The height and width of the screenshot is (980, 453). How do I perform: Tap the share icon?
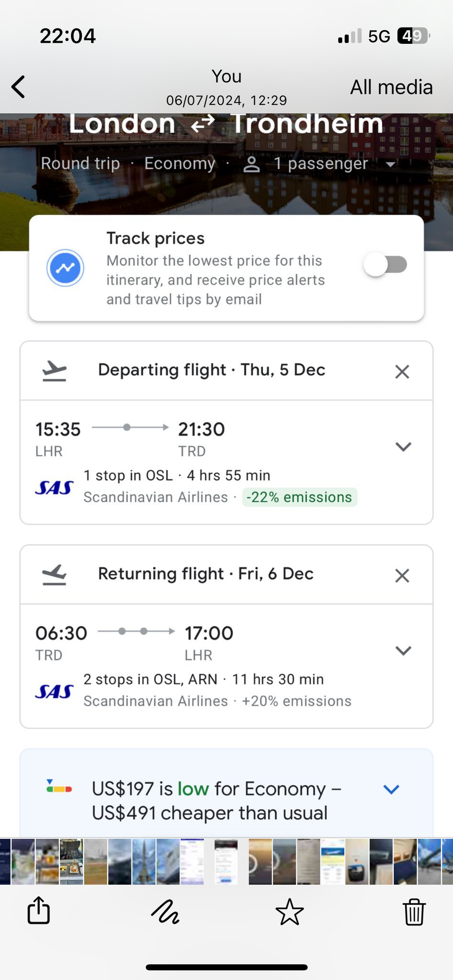pos(38,911)
